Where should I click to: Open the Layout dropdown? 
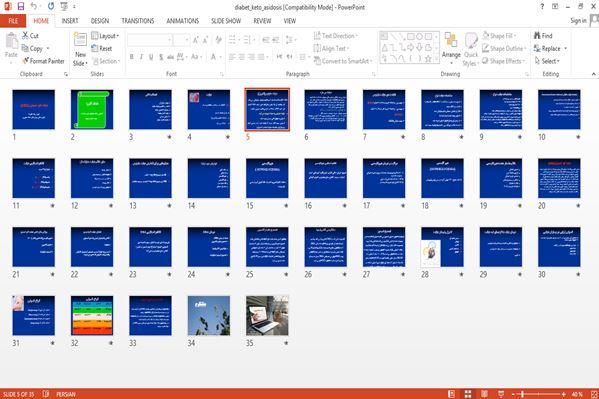[x=105, y=36]
